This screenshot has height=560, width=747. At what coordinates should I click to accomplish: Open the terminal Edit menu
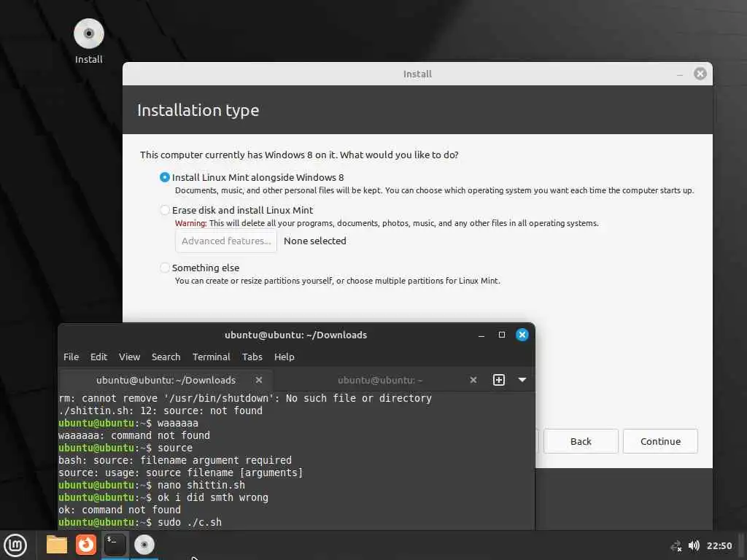[x=98, y=357]
